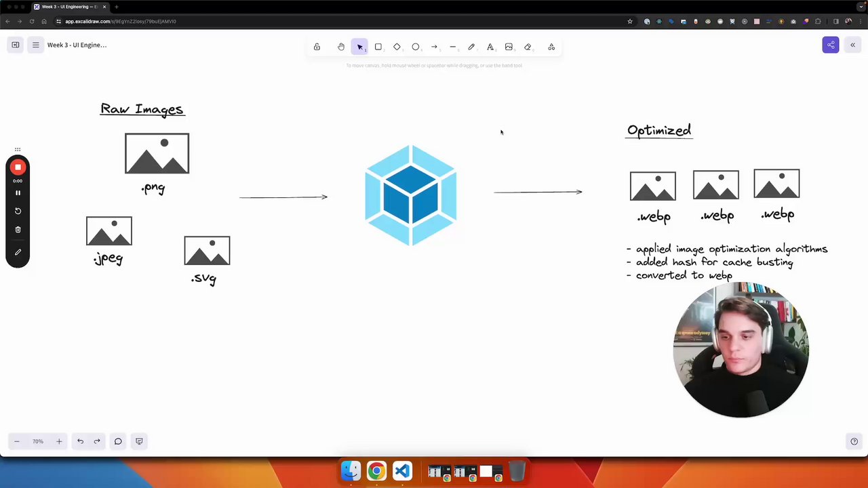Select the Selection arrow tool
Screen dimensions: 868x488
click(x=359, y=47)
